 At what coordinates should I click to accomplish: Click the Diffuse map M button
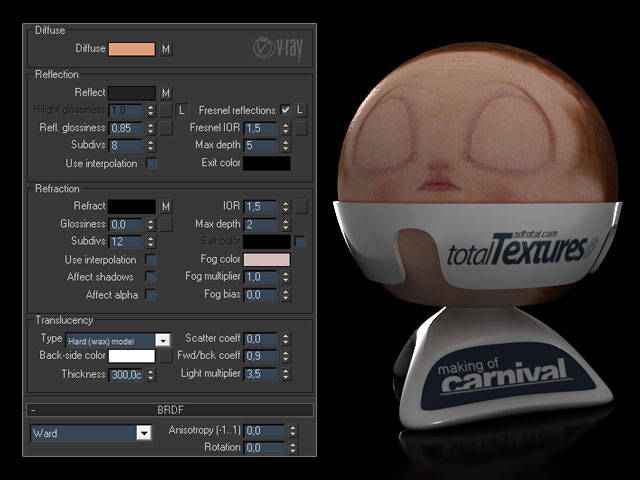(165, 49)
